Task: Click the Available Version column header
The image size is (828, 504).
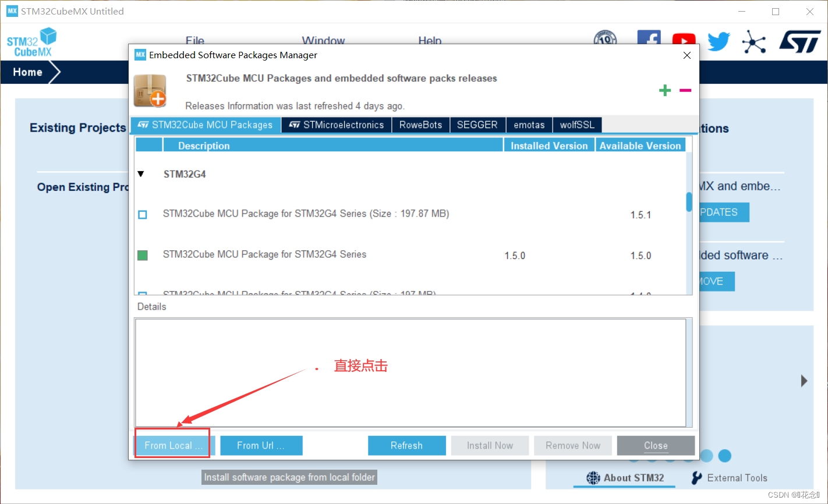Action: click(x=641, y=145)
